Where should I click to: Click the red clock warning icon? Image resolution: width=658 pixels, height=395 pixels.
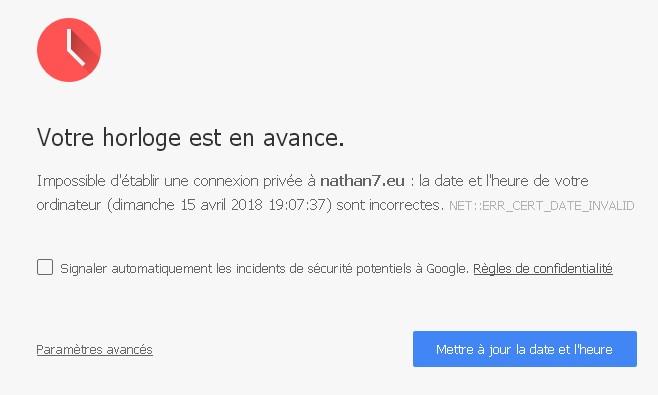[x=69, y=50]
